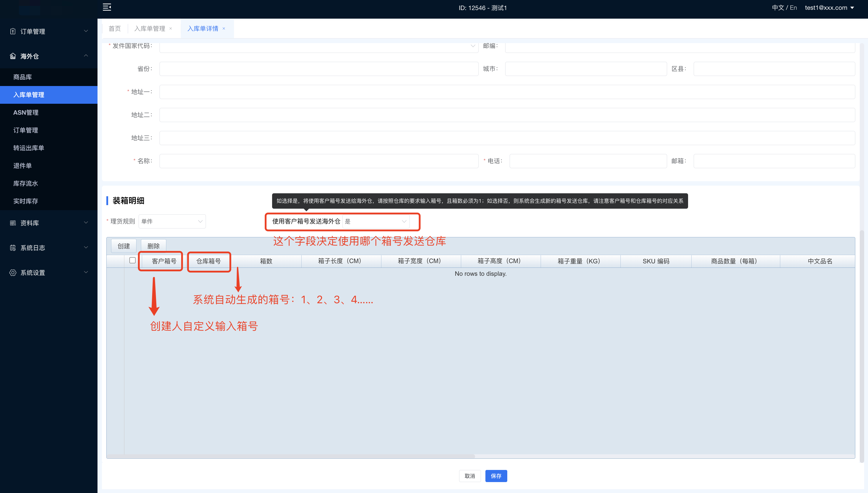Viewport: 868px width, 493px height.
Task: Expand the 系统设置 menu chevron
Action: pos(86,273)
